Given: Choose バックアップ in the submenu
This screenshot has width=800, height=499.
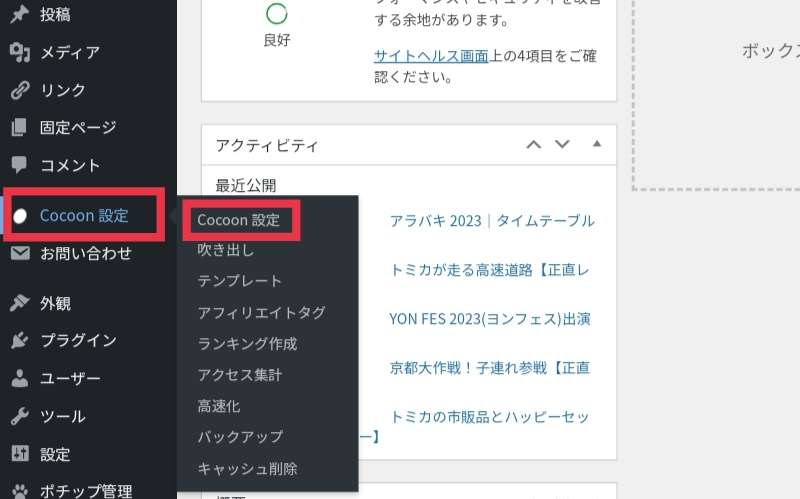Looking at the screenshot, I should click(x=240, y=437).
